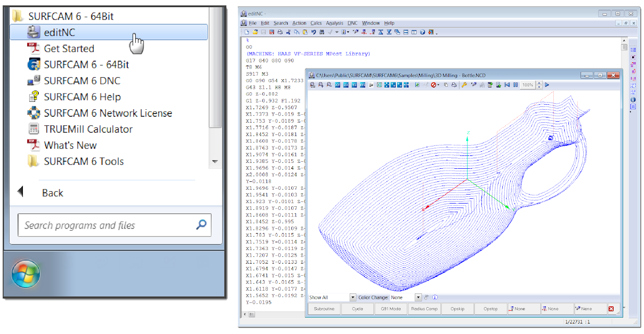
Task: Open Find with the binoculars icon
Action: coord(322,32)
